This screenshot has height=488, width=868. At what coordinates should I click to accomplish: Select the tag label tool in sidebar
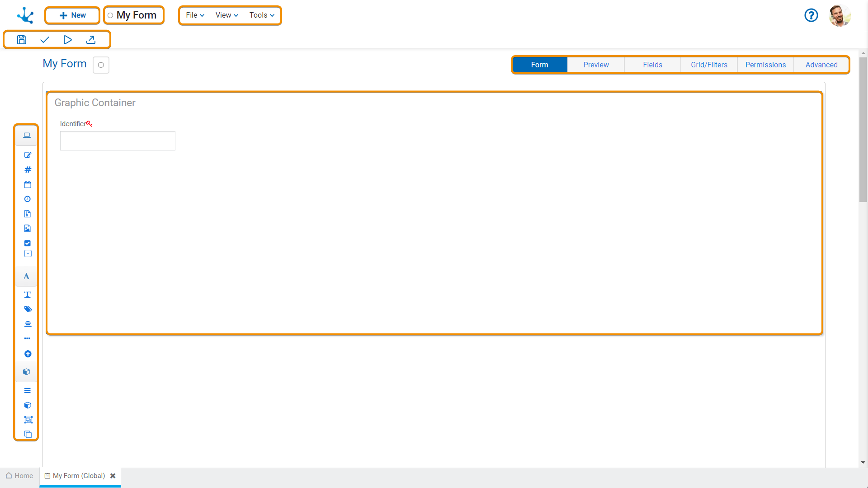point(28,309)
